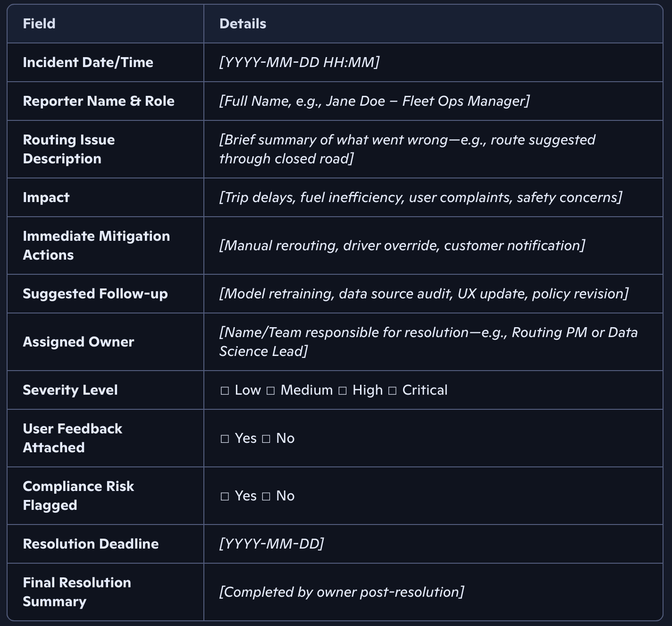The image size is (672, 626).
Task: Click the model retraining data source audit text
Action: (x=424, y=294)
